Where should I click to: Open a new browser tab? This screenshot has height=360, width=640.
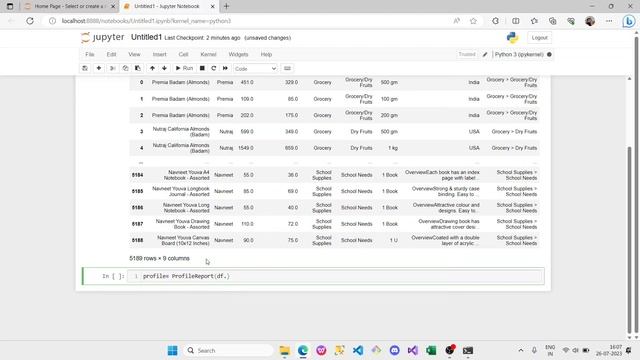tap(227, 6)
